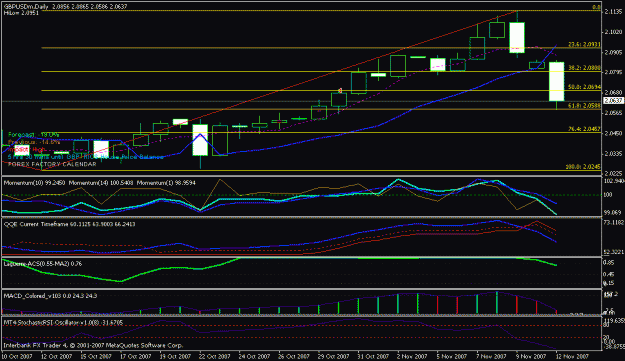Click the 2 Nov 2007 date label
This screenshot has height=361, width=625.
[x=413, y=356]
